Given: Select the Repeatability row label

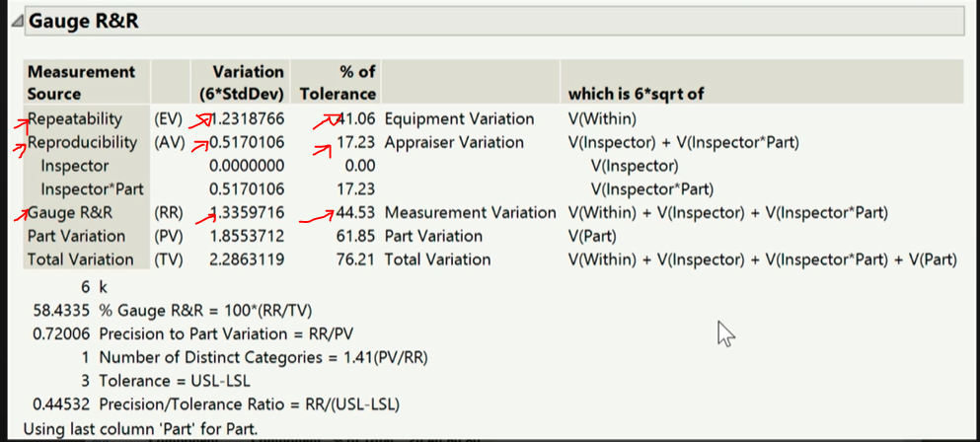Looking at the screenshot, I should [76, 119].
